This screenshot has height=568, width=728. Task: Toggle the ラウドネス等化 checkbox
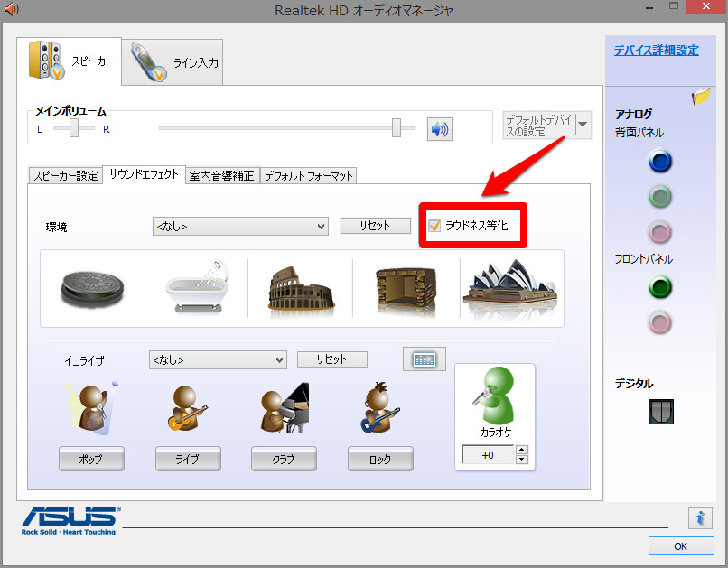click(x=434, y=226)
